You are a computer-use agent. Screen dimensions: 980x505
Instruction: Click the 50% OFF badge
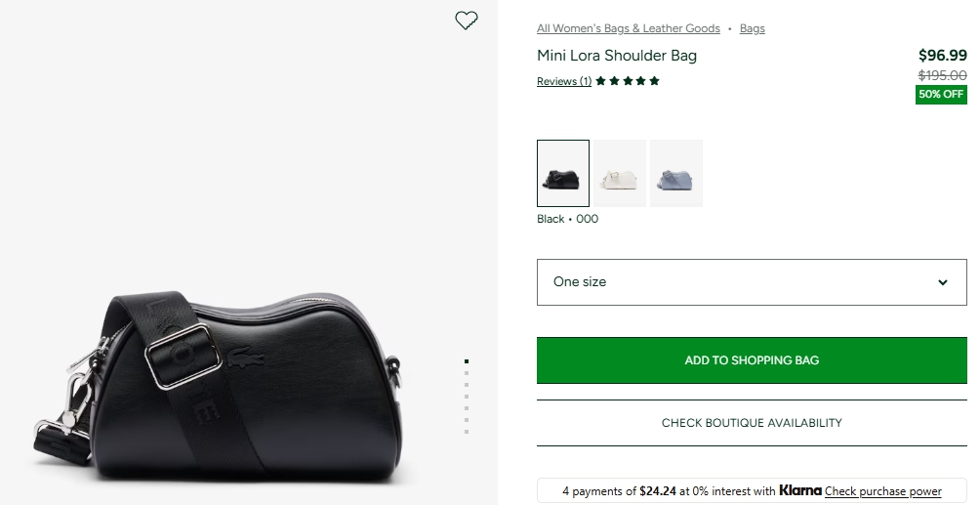(x=941, y=95)
